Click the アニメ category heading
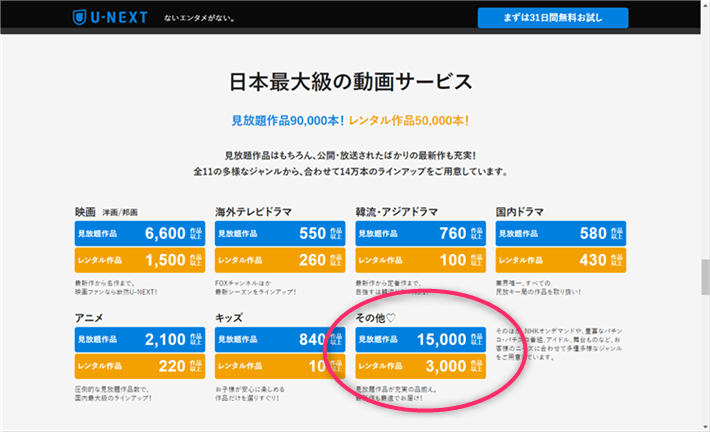 pyautogui.click(x=90, y=317)
